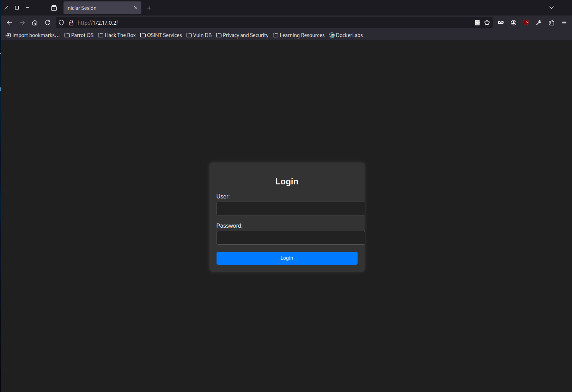
Task: Show site security info via padlock icon
Action: (71, 23)
